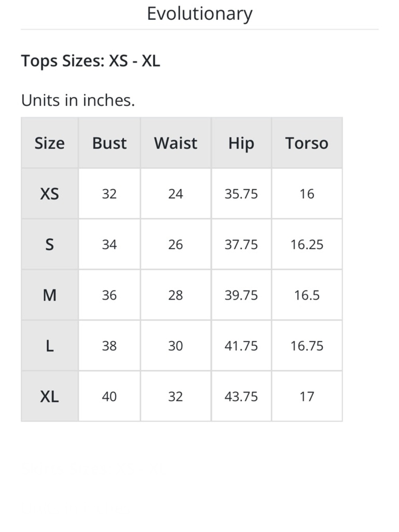
Task: Click the Evolutionary title heading
Action: click(x=199, y=14)
